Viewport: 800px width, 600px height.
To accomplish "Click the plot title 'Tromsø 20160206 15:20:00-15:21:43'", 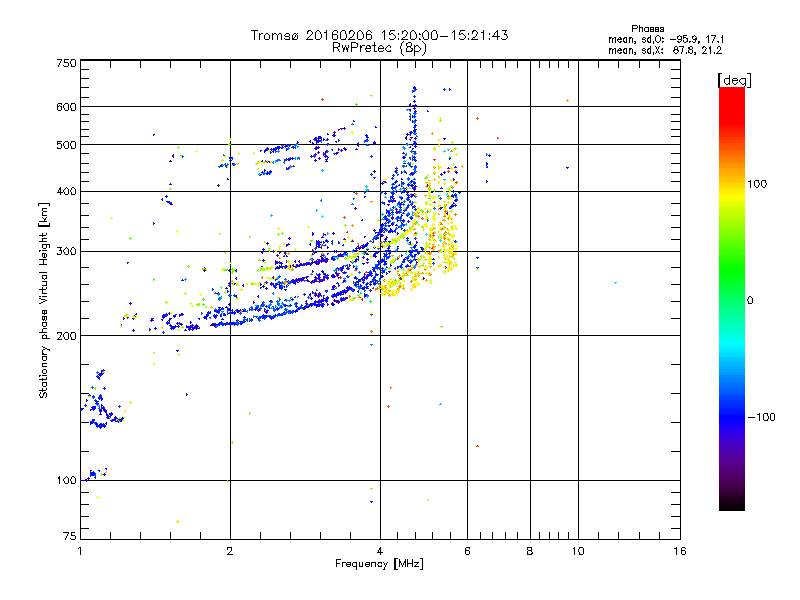I will (379, 35).
